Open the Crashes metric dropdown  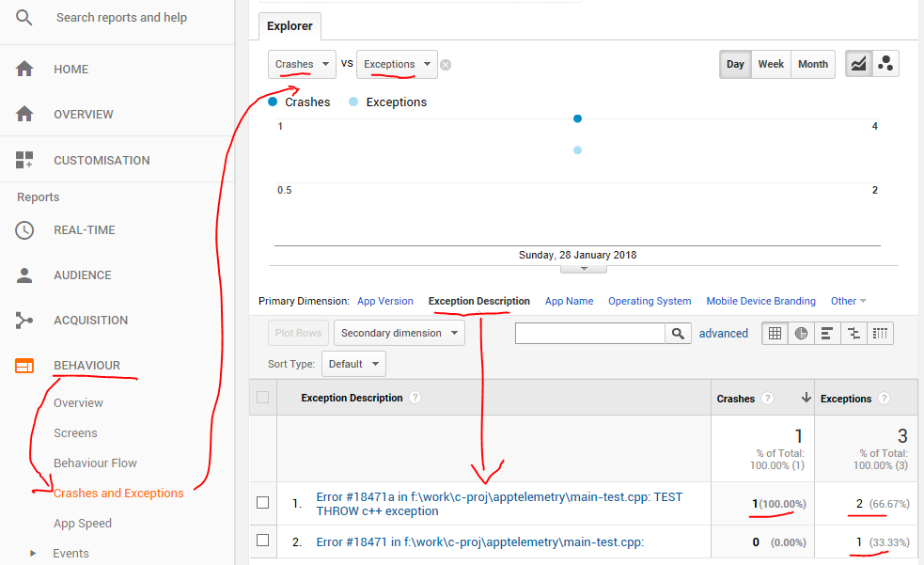(302, 64)
